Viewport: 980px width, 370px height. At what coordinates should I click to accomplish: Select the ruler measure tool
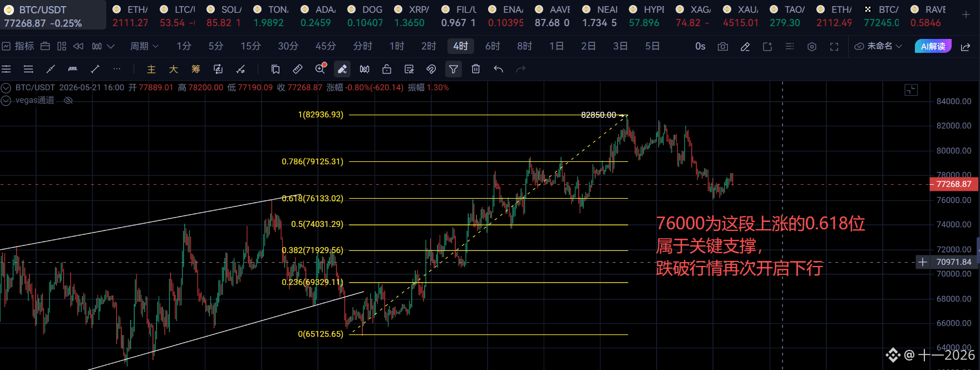pos(298,69)
